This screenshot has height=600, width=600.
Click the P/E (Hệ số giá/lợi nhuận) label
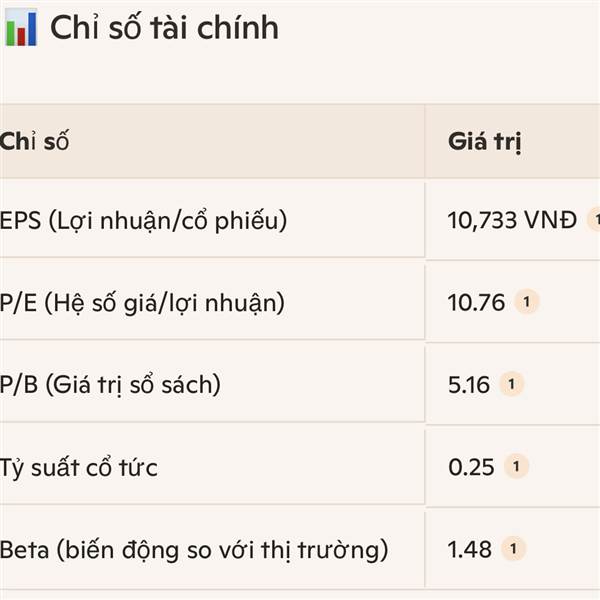[x=142, y=303]
